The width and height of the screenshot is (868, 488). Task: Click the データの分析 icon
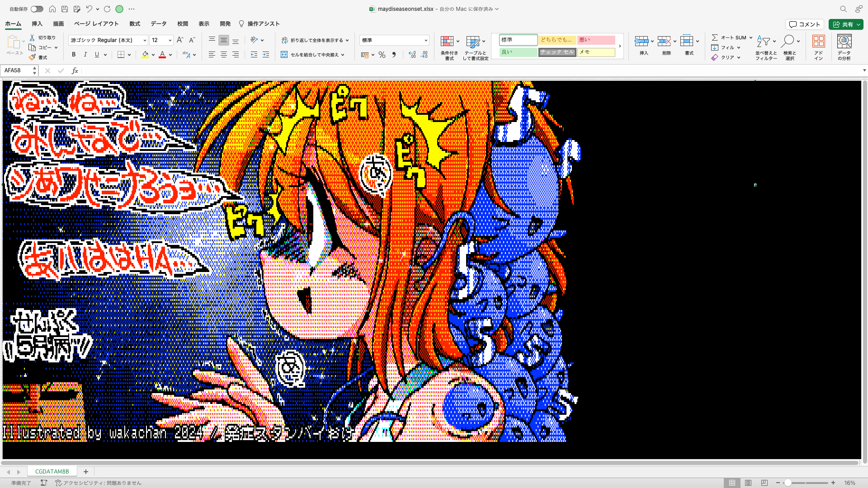[x=844, y=42]
